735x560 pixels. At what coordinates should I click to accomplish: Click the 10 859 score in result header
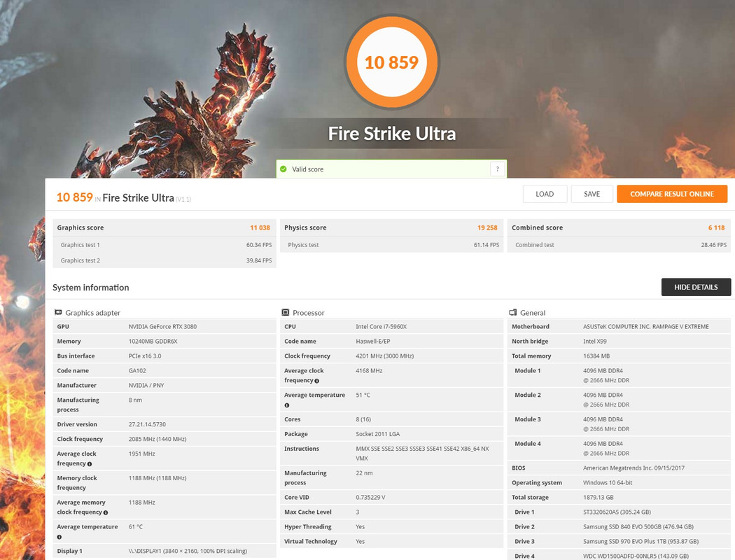74,197
